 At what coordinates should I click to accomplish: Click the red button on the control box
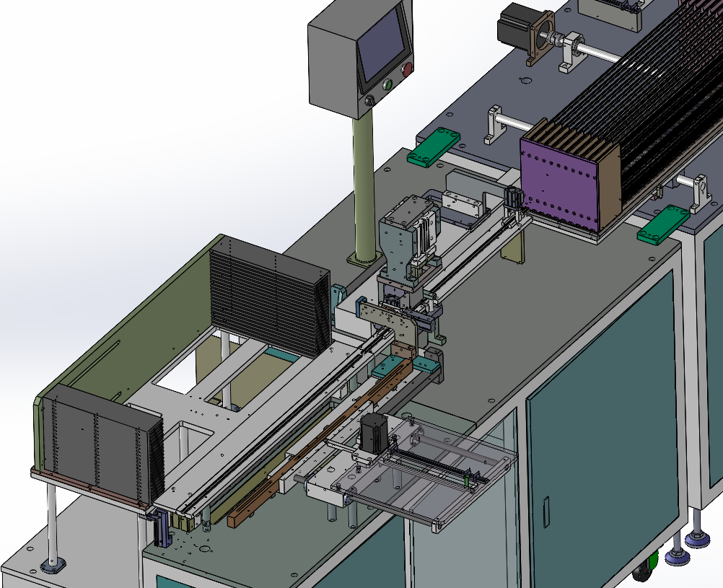[407, 70]
